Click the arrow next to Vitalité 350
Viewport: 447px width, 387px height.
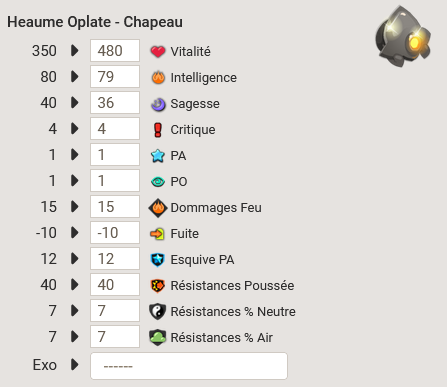[75, 51]
